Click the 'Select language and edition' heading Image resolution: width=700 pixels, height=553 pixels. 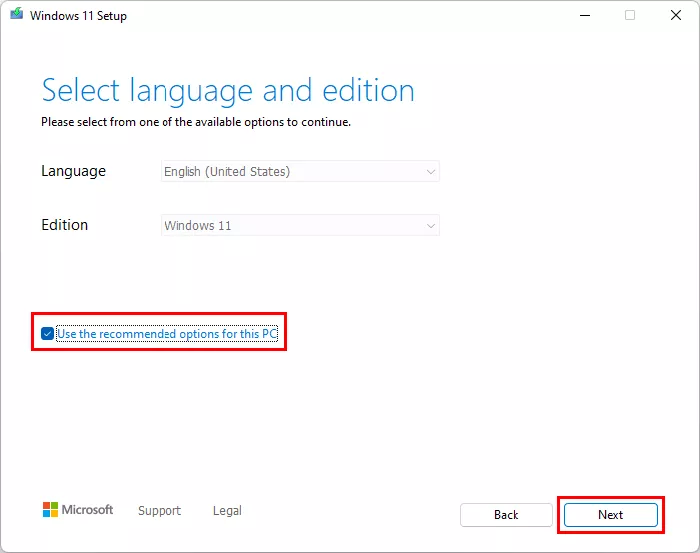228,91
